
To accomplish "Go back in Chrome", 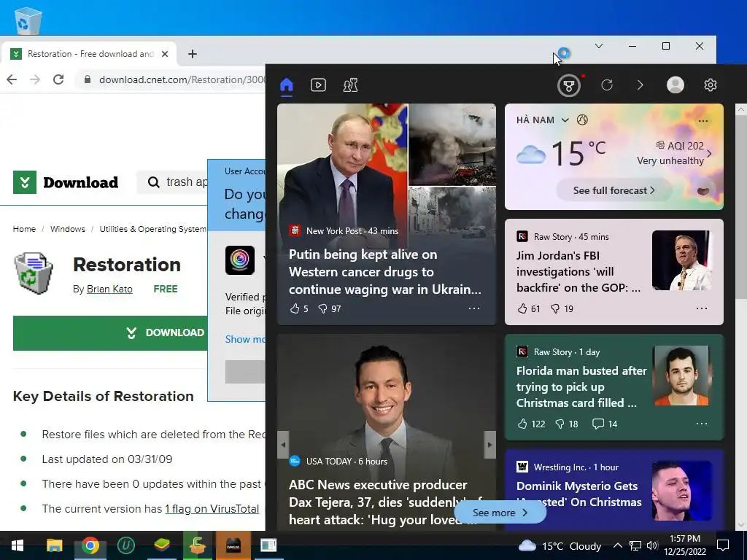I will [12, 79].
